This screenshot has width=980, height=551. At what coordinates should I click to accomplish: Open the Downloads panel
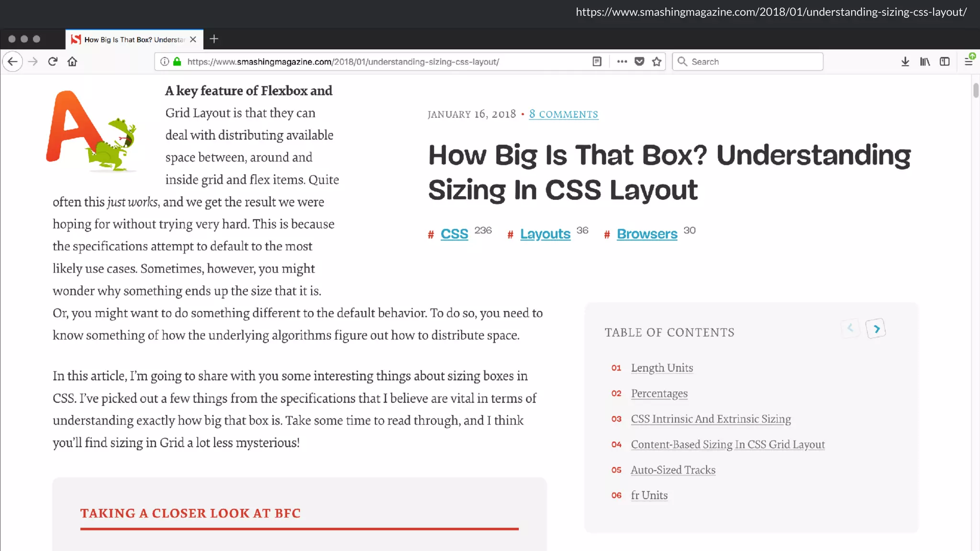tap(905, 62)
